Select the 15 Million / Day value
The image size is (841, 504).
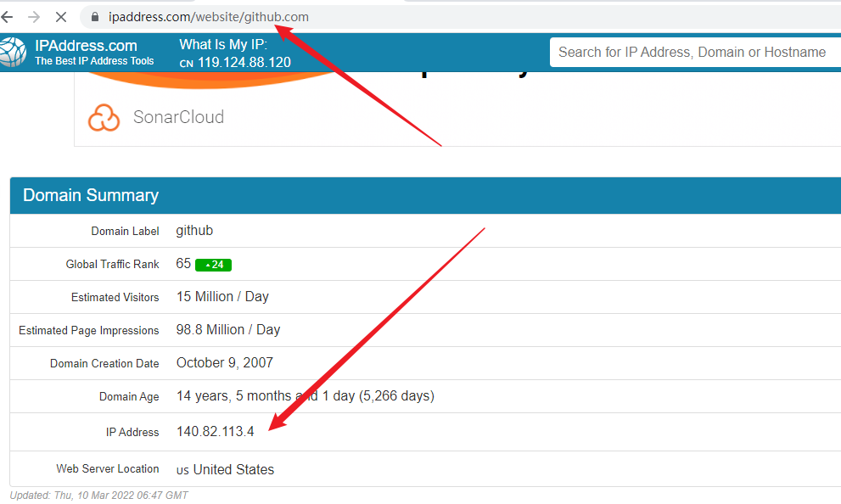[222, 296]
